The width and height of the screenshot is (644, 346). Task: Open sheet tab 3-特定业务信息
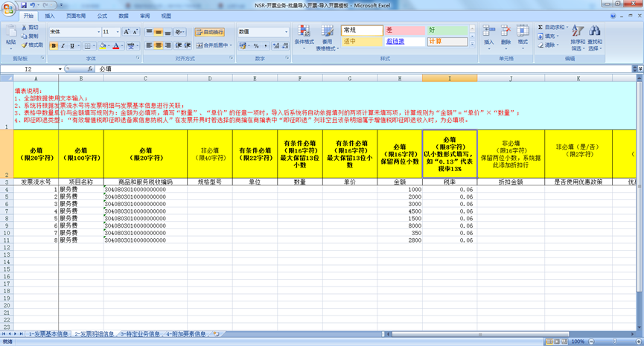click(x=140, y=334)
